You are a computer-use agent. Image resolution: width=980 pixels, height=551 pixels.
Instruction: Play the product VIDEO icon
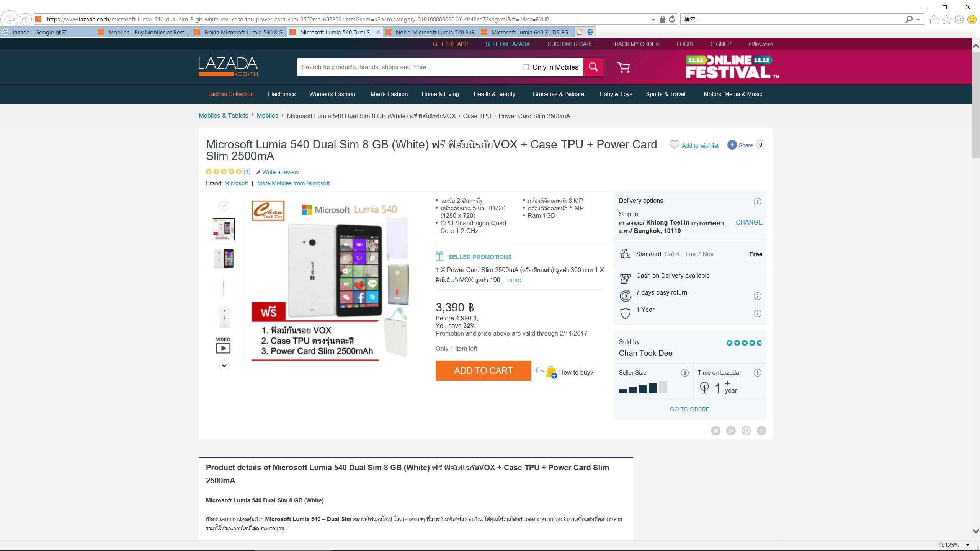(223, 348)
